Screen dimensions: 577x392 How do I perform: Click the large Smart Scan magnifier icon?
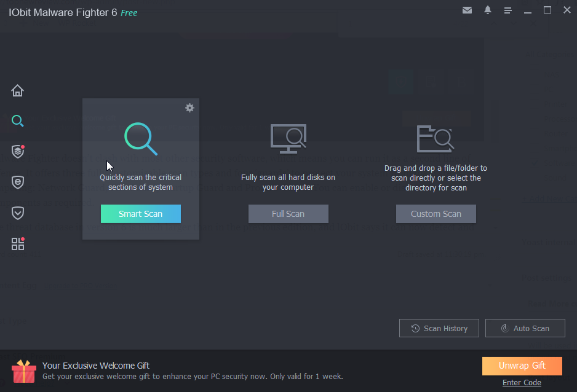coord(141,138)
